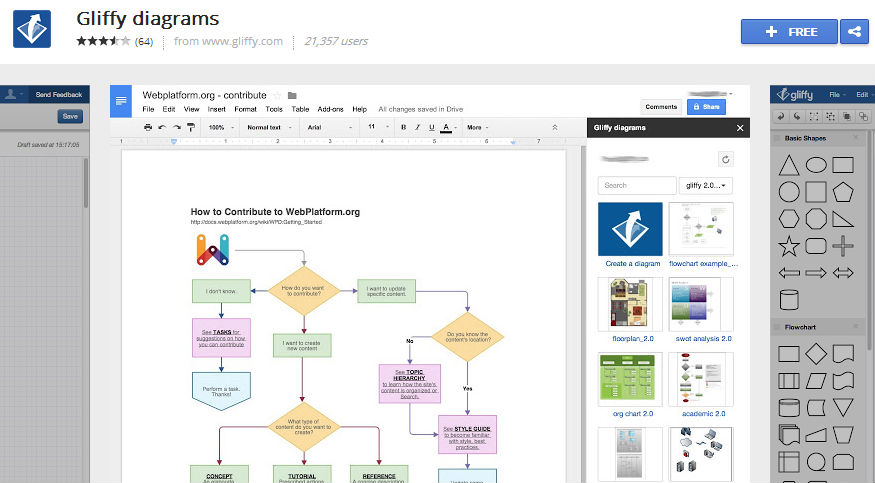Click the Comments button

click(x=661, y=107)
